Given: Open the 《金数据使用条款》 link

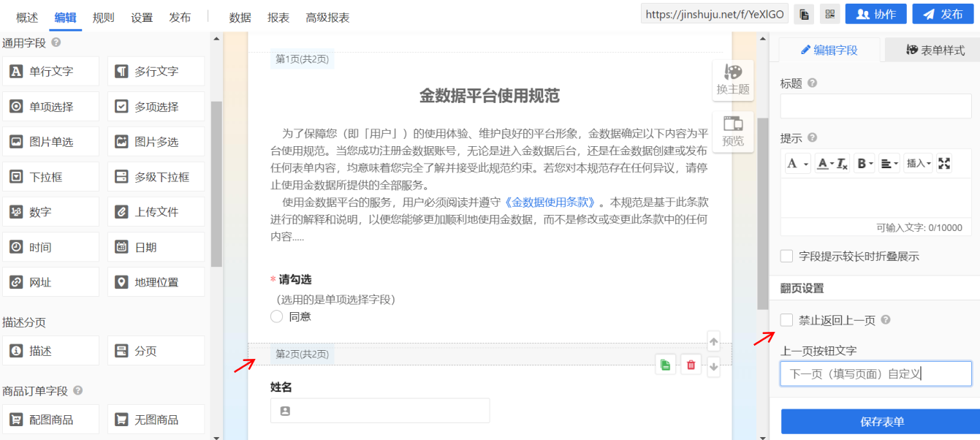Looking at the screenshot, I should (551, 202).
